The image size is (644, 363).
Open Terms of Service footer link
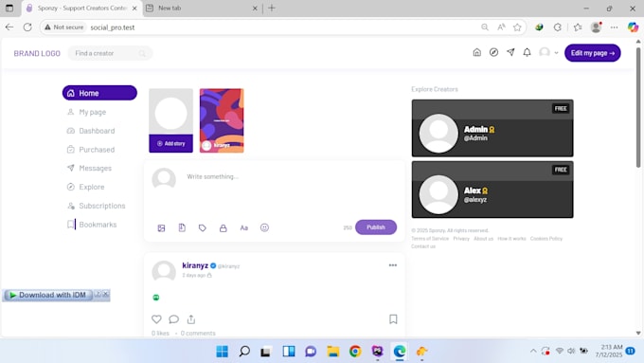coord(430,239)
